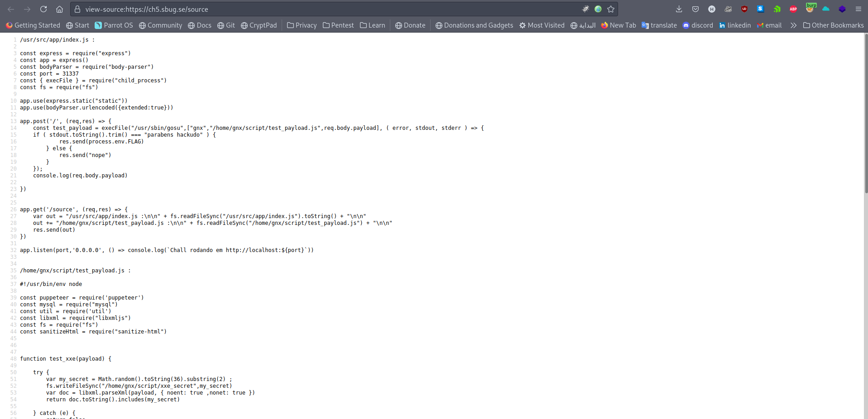View site security via the padlock icon

click(77, 9)
